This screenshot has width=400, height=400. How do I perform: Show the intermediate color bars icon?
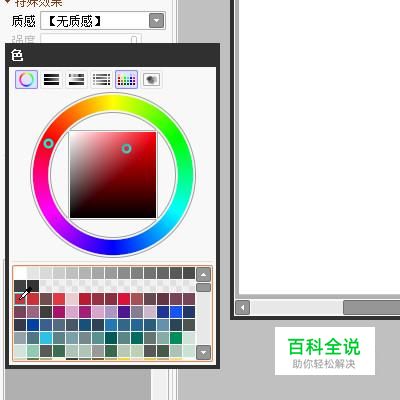coord(101,79)
